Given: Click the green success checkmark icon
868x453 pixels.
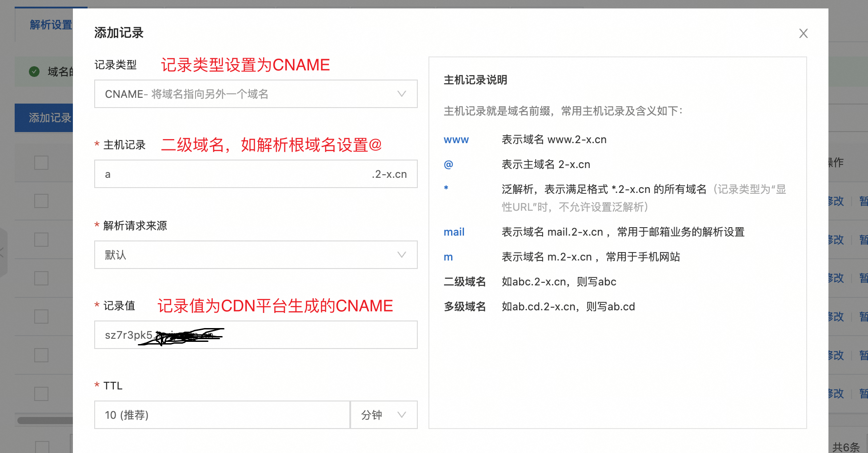Looking at the screenshot, I should click(x=34, y=72).
